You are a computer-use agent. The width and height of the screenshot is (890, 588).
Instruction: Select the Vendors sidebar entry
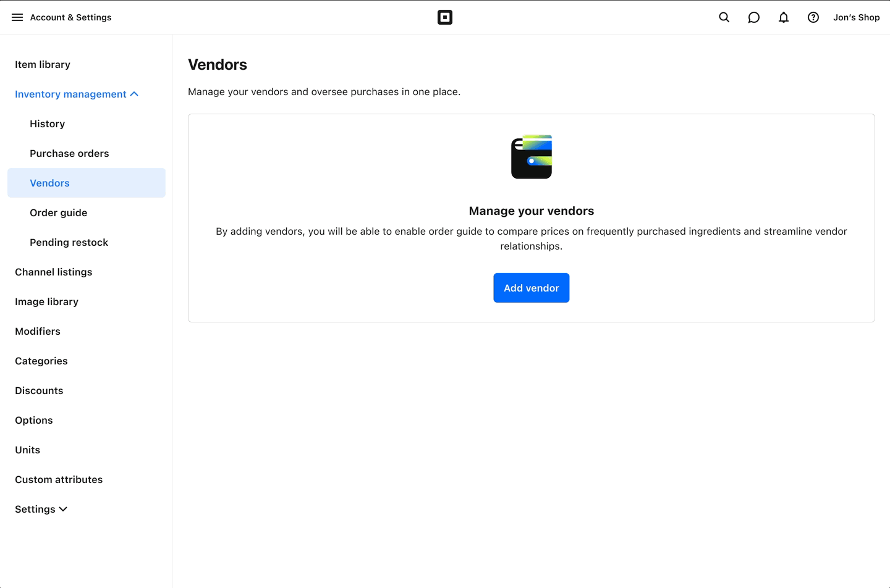click(x=49, y=183)
